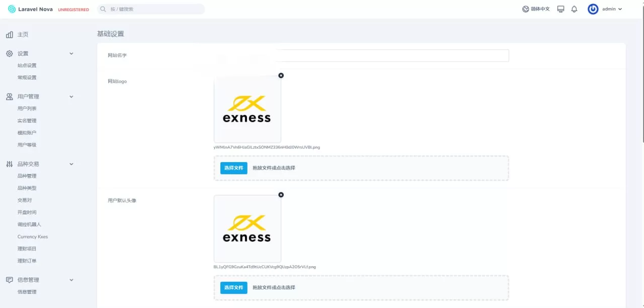Focus the 网站名字 text input field

392,55
